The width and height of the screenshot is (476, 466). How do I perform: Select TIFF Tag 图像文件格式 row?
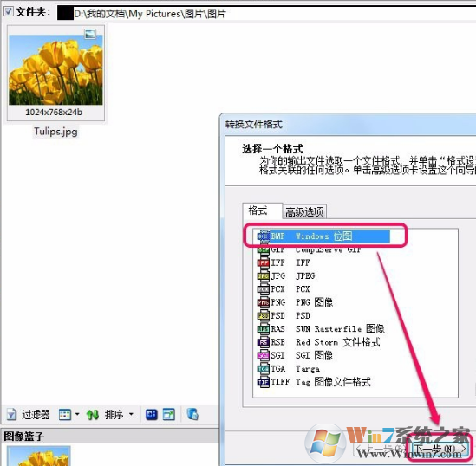(x=314, y=382)
